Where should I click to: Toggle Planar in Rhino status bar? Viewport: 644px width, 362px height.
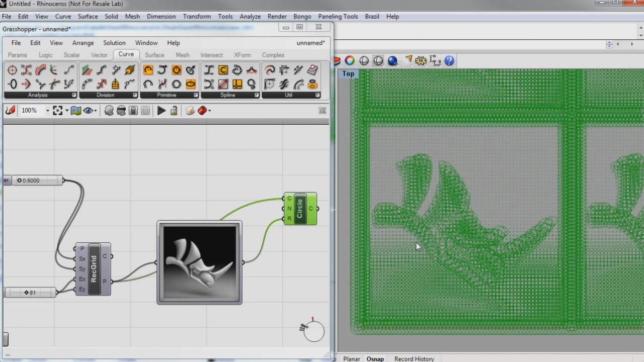352,358
